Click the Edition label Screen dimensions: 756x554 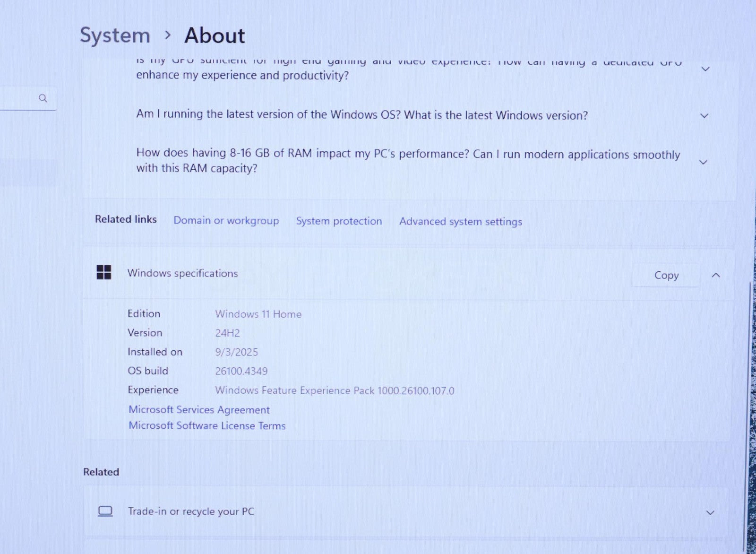point(144,313)
